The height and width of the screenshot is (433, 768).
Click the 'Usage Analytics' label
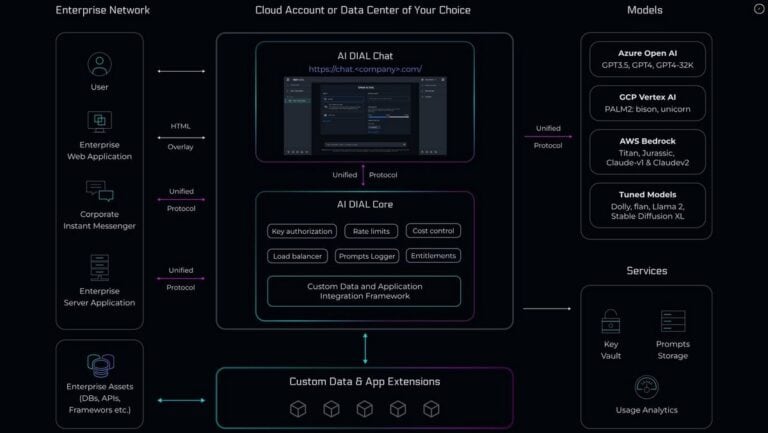pos(647,410)
